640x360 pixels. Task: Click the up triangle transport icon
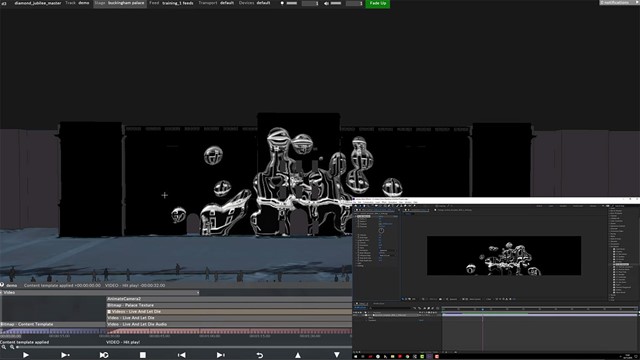pyautogui.click(x=298, y=355)
